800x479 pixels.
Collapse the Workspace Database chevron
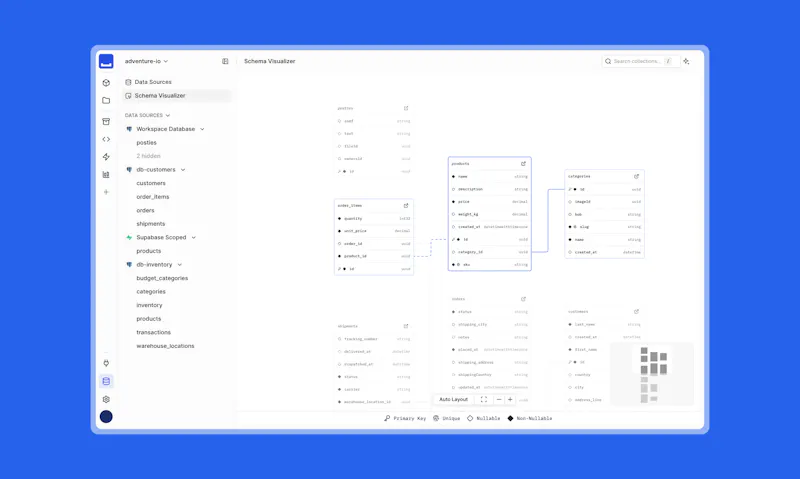point(202,129)
